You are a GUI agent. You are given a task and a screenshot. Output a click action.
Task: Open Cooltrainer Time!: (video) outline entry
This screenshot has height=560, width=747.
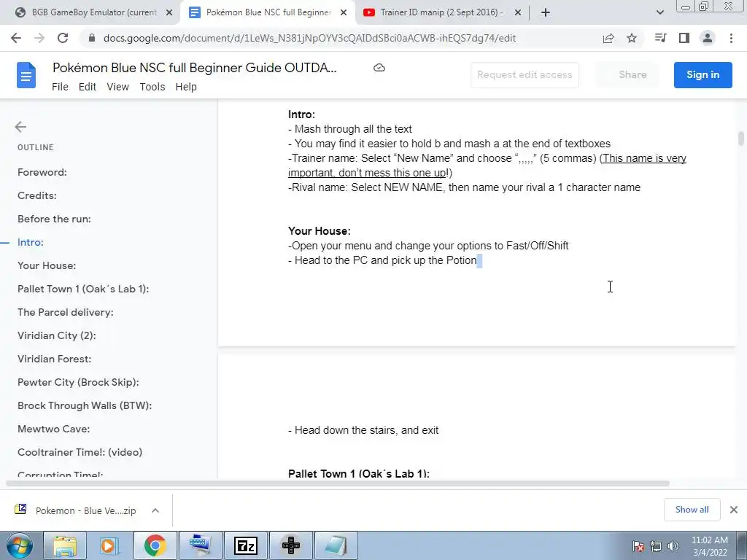(80, 452)
